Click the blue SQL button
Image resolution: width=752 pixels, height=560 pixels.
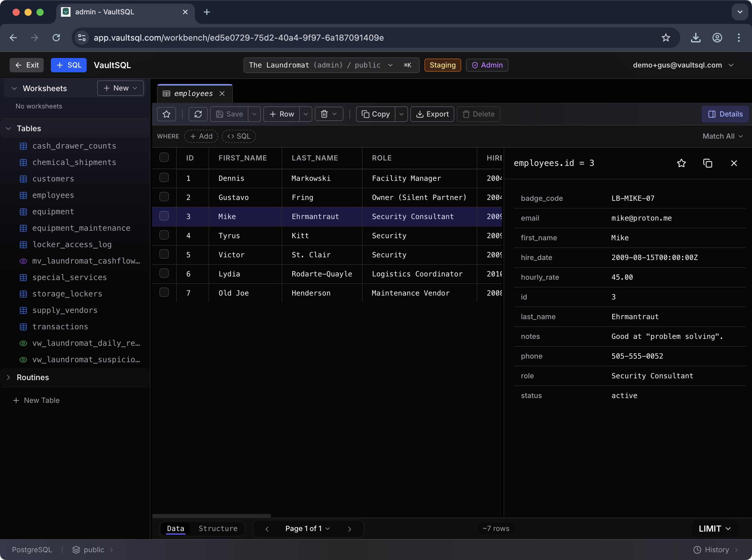[68, 65]
